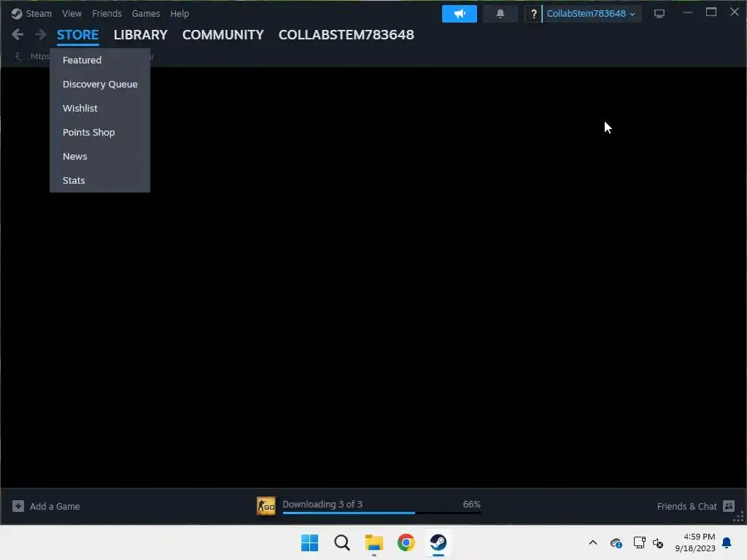Open the Friends menu
Image resolution: width=747 pixels, height=560 pixels.
(x=107, y=14)
